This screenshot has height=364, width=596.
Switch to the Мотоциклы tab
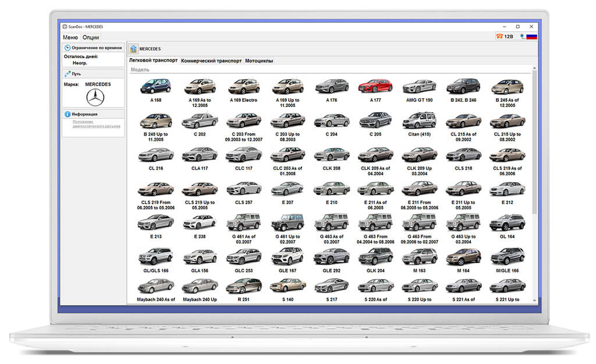coord(259,60)
